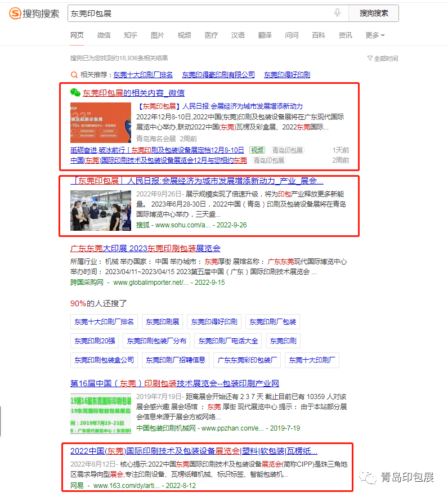The width and height of the screenshot is (448, 497).
Task: Open the 问问 tab
Action: pos(292,35)
